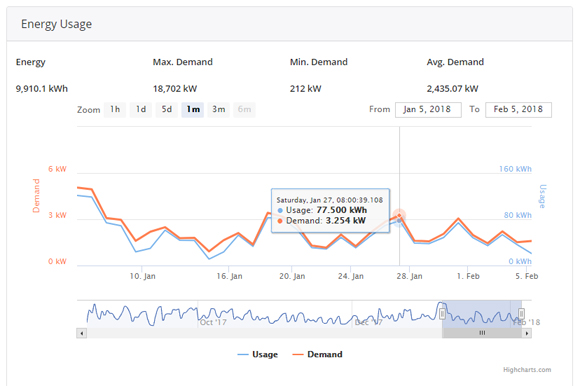Click the Oct '17 navigator label
Image resolution: width=580 pixels, height=386 pixels.
pos(213,322)
